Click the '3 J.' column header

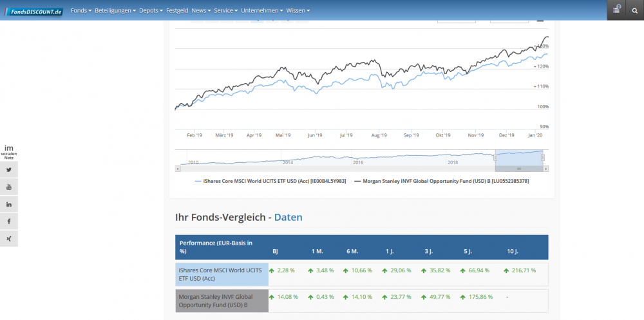click(430, 252)
